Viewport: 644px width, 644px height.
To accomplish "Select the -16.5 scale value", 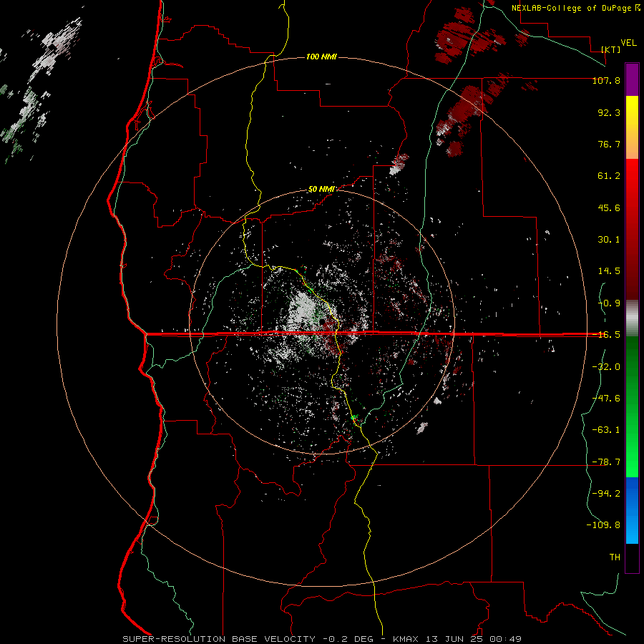I will [x=606, y=335].
